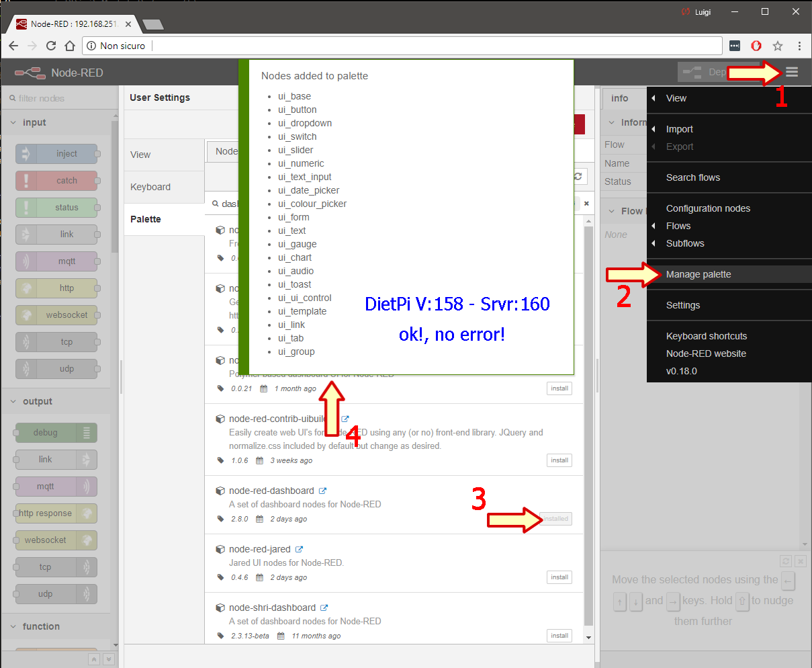
Task: Clear the palette search field
Action: point(586,204)
